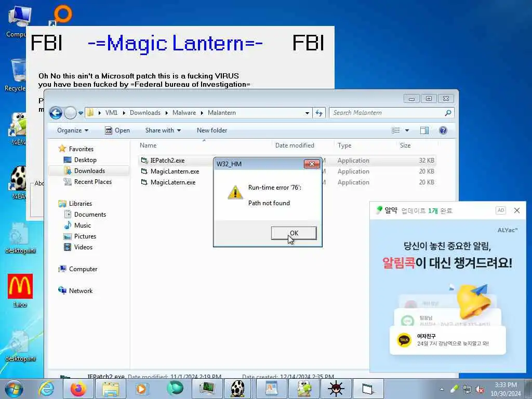Image resolution: width=532 pixels, height=399 pixels.
Task: Open Windows Media Player taskbar icon
Action: pos(141,389)
